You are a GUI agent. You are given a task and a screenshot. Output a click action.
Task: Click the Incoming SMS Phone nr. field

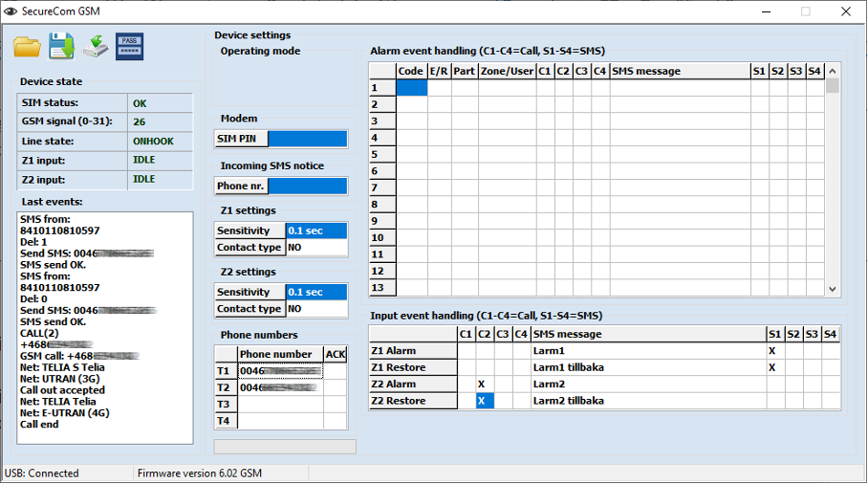click(307, 186)
